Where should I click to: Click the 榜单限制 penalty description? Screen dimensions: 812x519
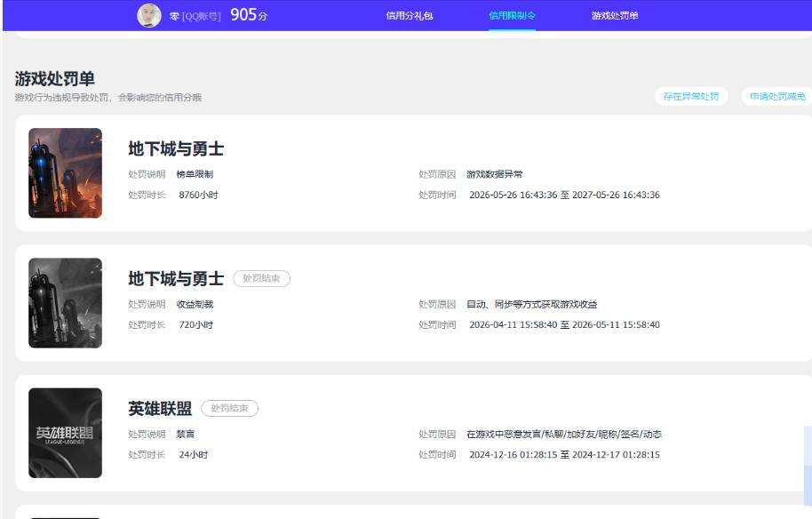click(x=195, y=174)
